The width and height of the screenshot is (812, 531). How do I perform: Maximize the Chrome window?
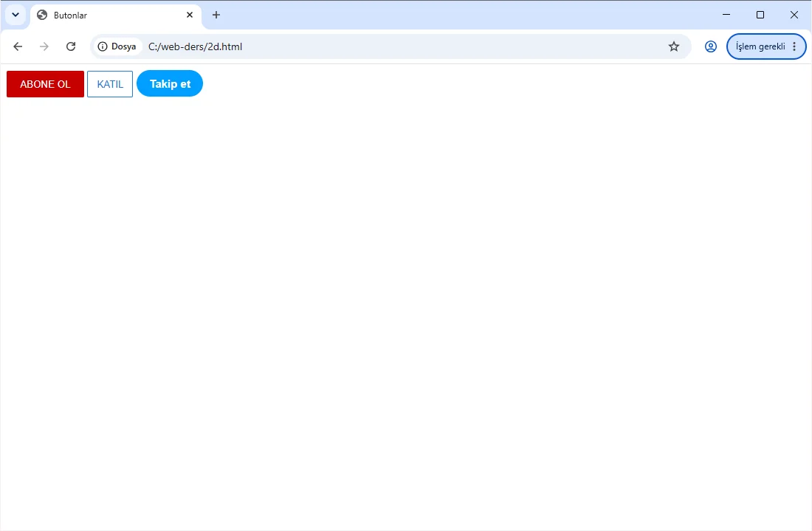[760, 15]
